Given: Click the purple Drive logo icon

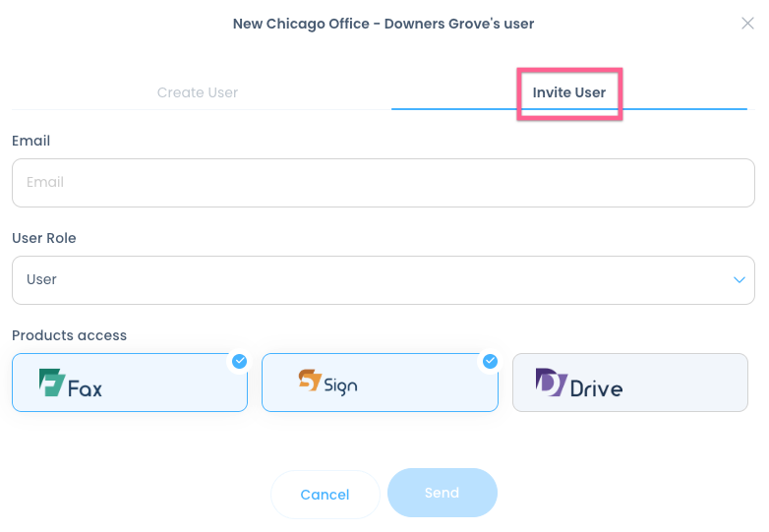Looking at the screenshot, I should coord(551,382).
